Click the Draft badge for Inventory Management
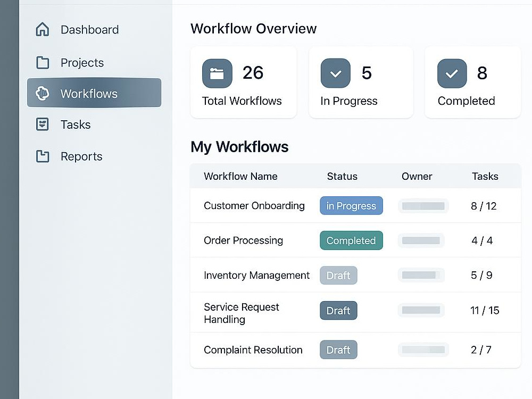This screenshot has height=399, width=532. 338,275
